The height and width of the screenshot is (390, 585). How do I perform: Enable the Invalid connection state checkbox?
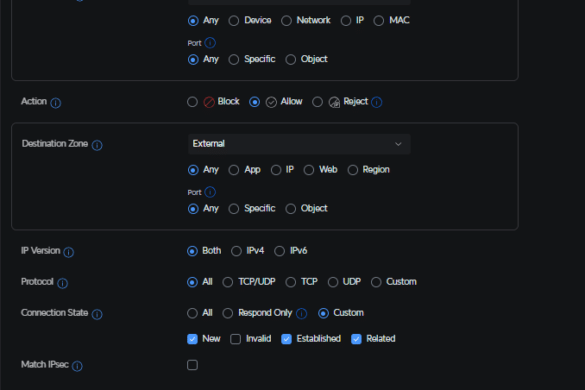pyautogui.click(x=235, y=339)
